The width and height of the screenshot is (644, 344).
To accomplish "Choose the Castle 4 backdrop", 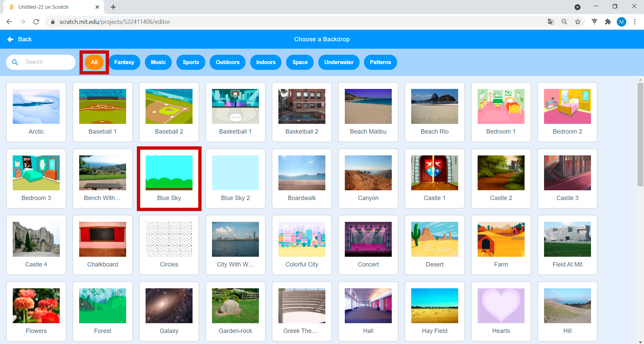I will [x=36, y=245].
